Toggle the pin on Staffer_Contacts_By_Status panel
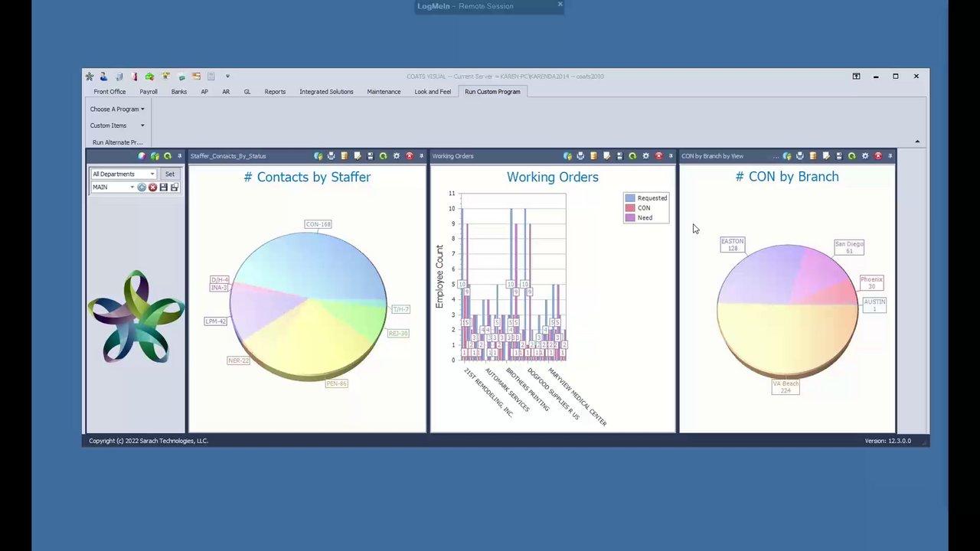980x551 pixels. click(x=421, y=156)
